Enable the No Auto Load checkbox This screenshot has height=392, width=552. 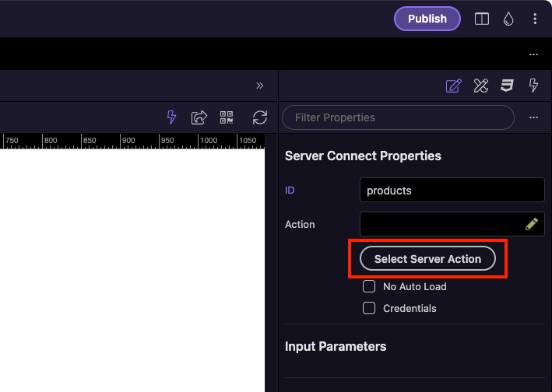click(370, 286)
